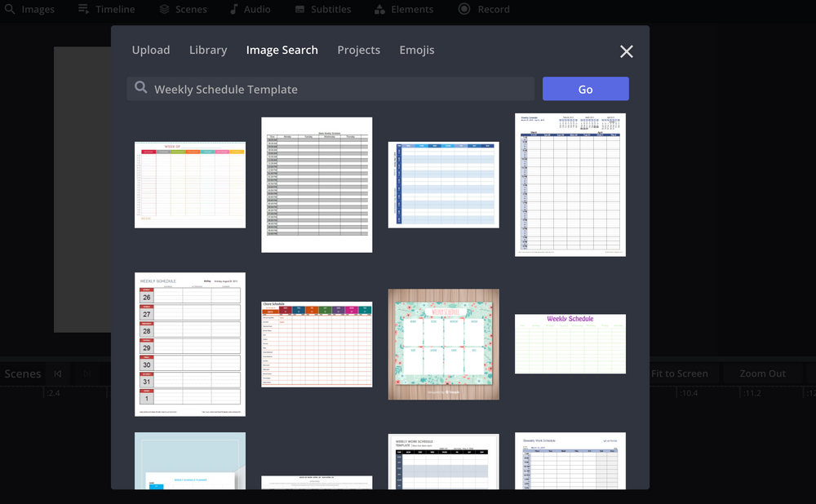816x504 pixels.
Task: Close the image search dialog
Action: pyautogui.click(x=626, y=51)
